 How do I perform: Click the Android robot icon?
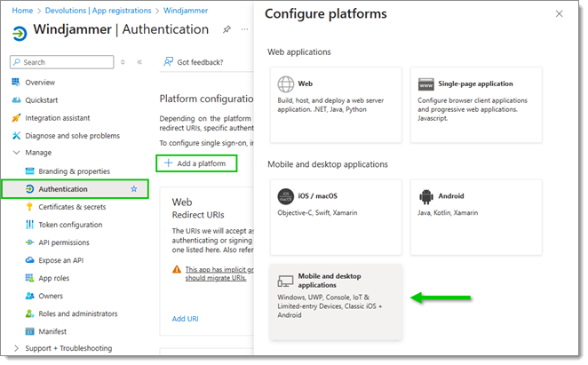[x=426, y=196]
